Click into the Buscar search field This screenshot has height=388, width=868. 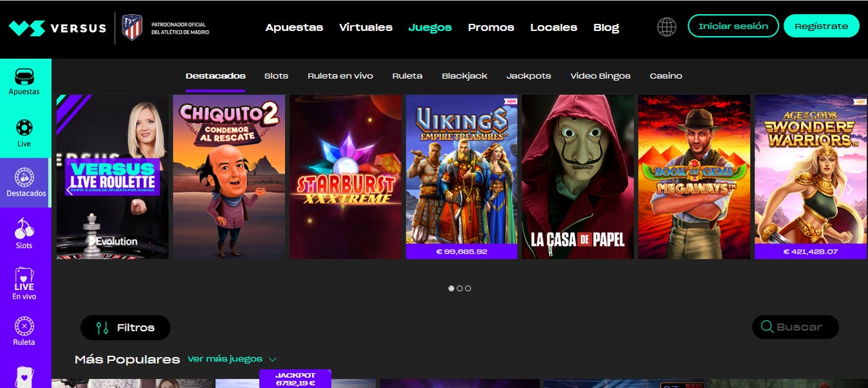point(796,327)
